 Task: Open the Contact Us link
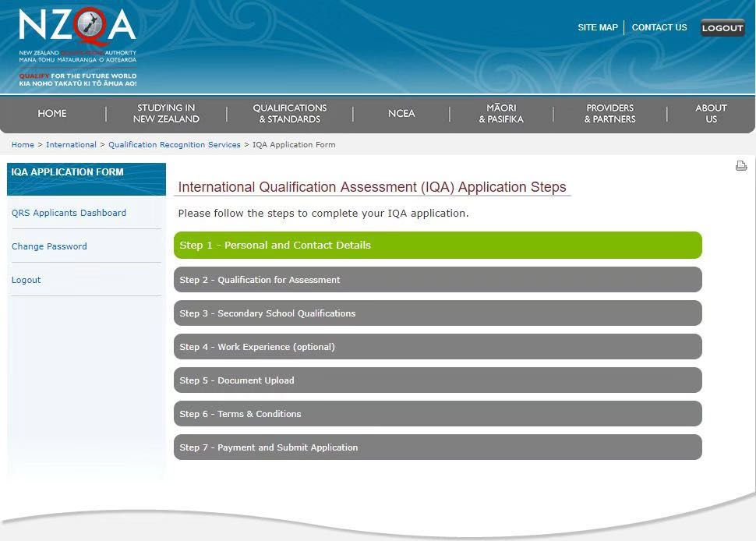tap(659, 27)
